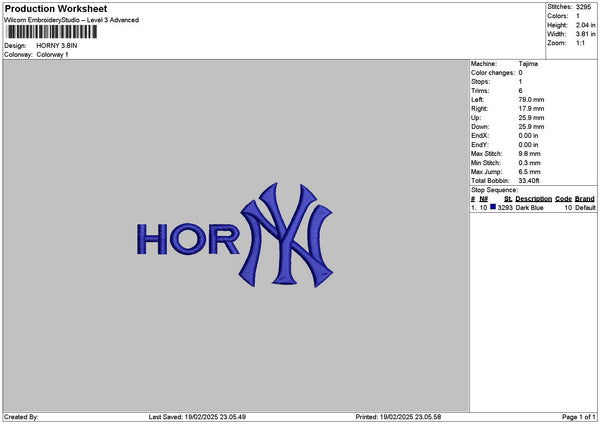
Task: Click the 'Color changes:' label
Action: [493, 73]
